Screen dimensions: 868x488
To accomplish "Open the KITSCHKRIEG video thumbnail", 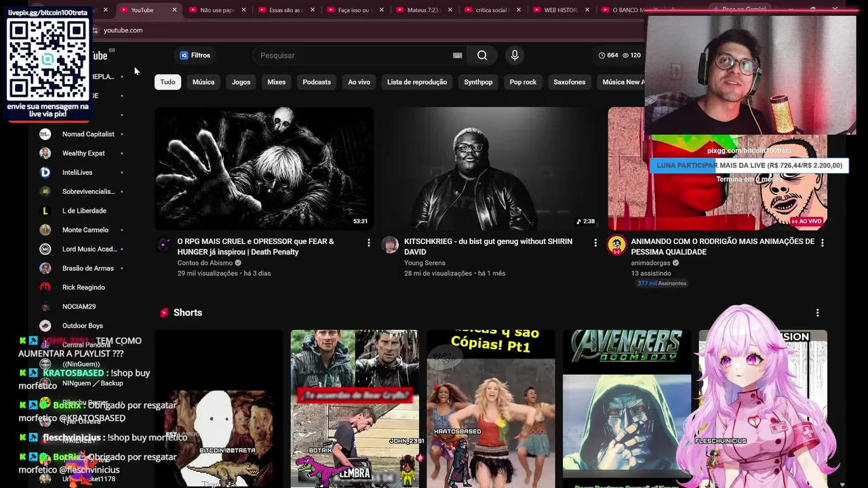I will coord(490,169).
